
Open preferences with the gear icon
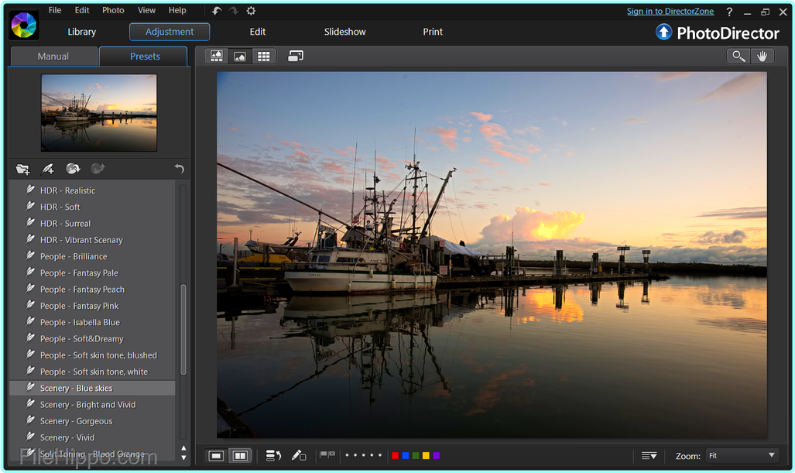(251, 10)
